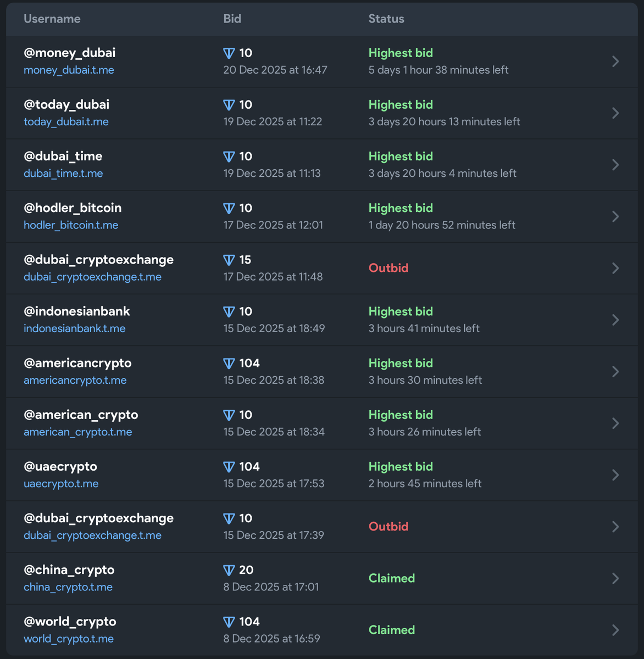Click TON icon next to indonesianbank's bid
This screenshot has height=659, width=644.
pos(229,312)
